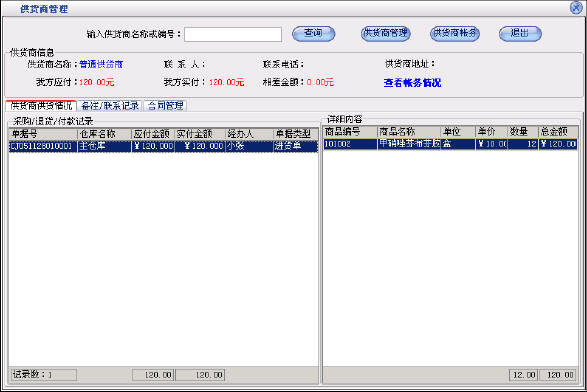This screenshot has width=587, height=392.
Task: Sort by the 单据号 column header
Action: tap(43, 134)
